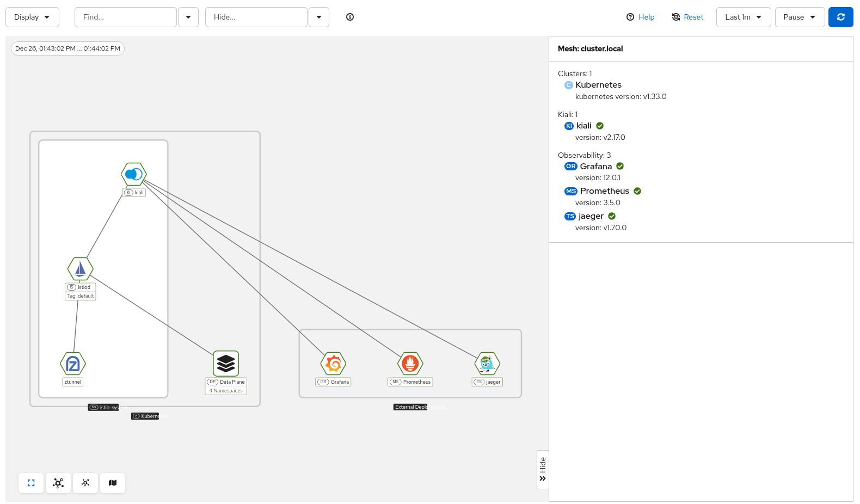Screen dimensions: 860x504
Task: Click the Data Plane stacked layers icon
Action: [x=226, y=363]
